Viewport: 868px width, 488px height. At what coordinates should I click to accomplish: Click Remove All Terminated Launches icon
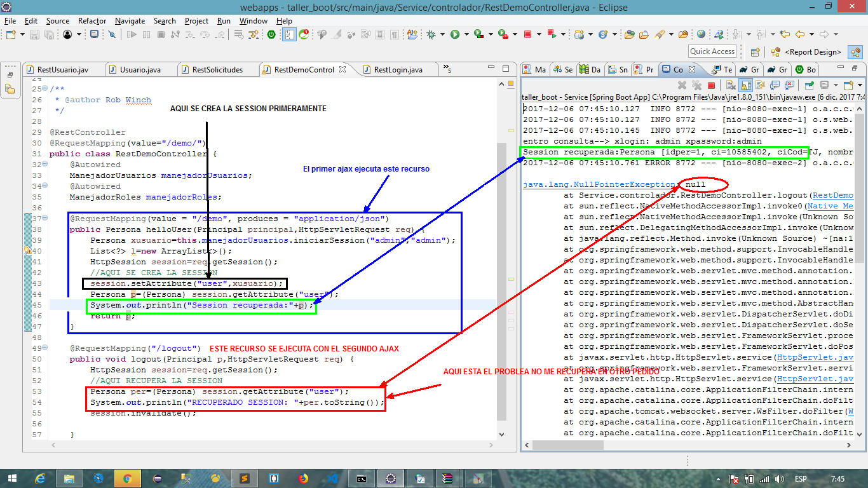[x=697, y=85]
